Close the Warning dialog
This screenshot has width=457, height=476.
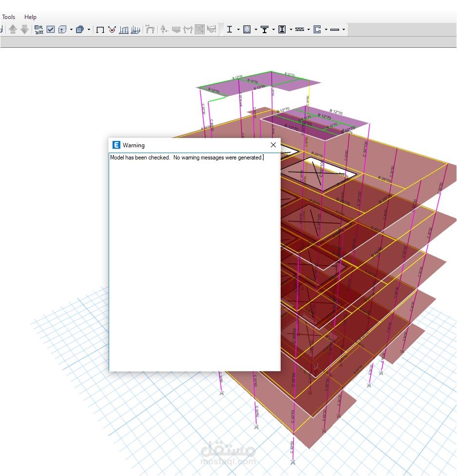[x=273, y=145]
